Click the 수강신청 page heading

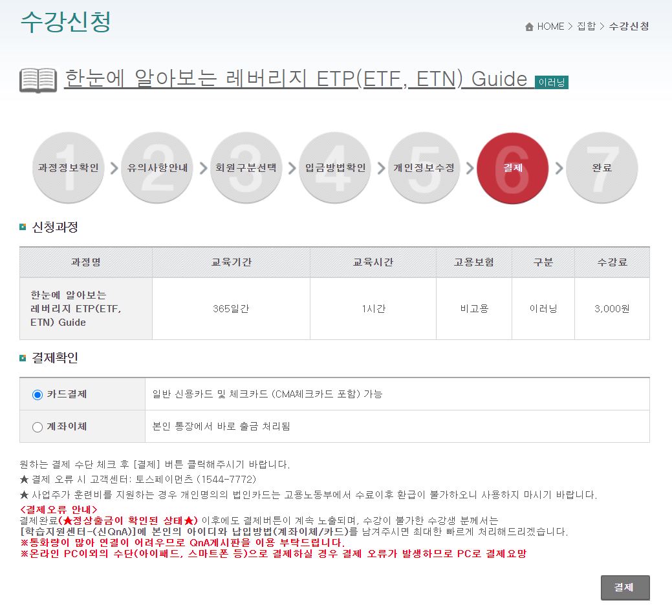(65, 21)
